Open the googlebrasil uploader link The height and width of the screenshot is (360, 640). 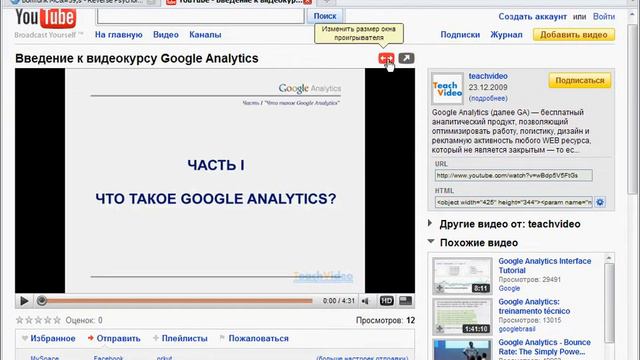click(516, 329)
